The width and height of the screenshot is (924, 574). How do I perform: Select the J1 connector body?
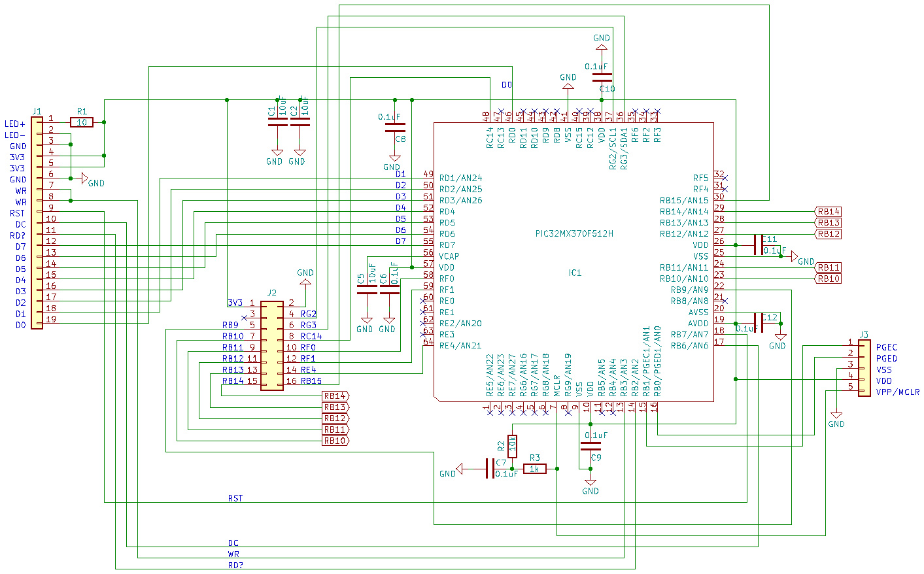point(37,222)
